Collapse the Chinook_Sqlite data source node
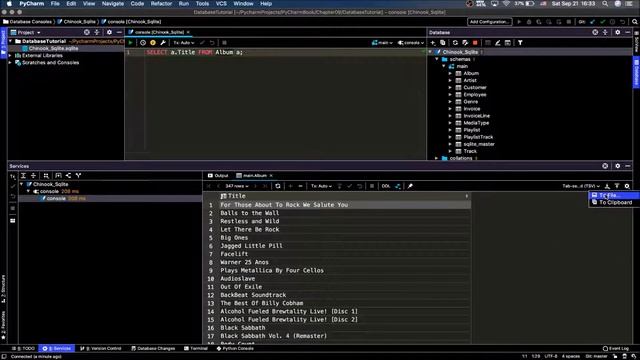The image size is (640, 360). (x=430, y=52)
